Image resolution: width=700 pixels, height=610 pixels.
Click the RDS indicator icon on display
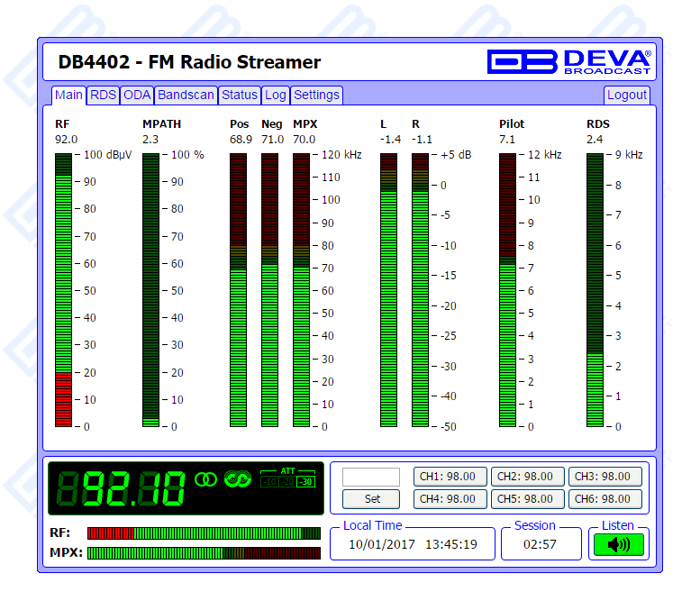(x=237, y=479)
